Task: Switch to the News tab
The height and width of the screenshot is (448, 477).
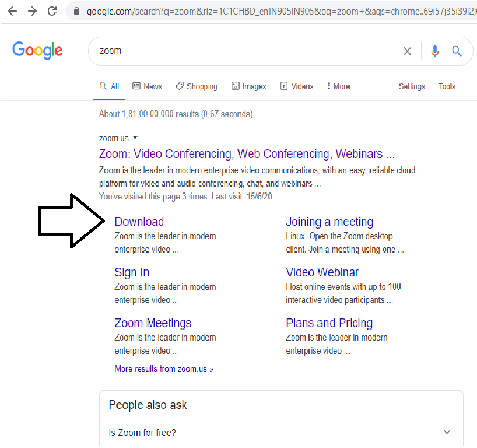Action: pyautogui.click(x=147, y=86)
